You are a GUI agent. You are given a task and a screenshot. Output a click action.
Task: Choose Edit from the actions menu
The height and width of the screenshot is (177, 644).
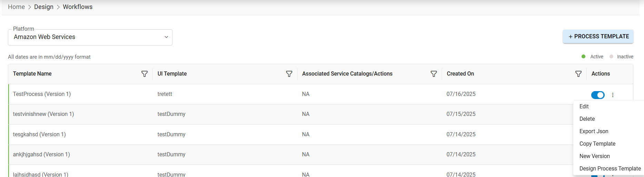584,107
